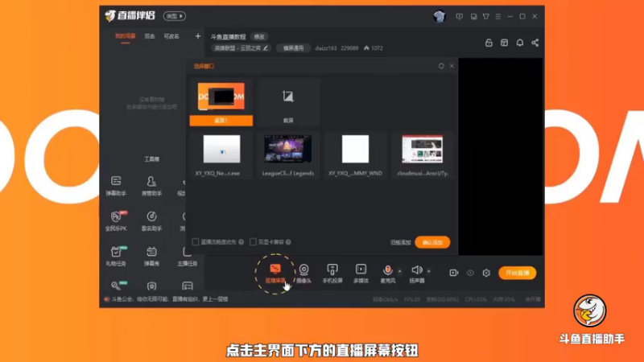
Task: Open the 主播任务 tool
Action: 188,256
